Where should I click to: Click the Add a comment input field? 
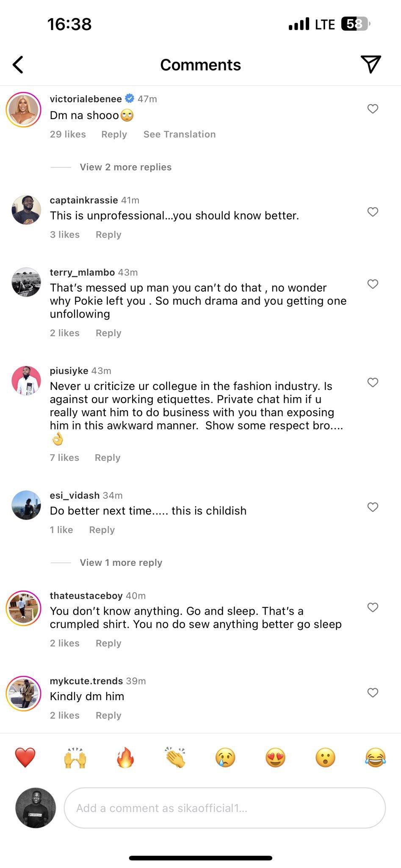[224, 808]
